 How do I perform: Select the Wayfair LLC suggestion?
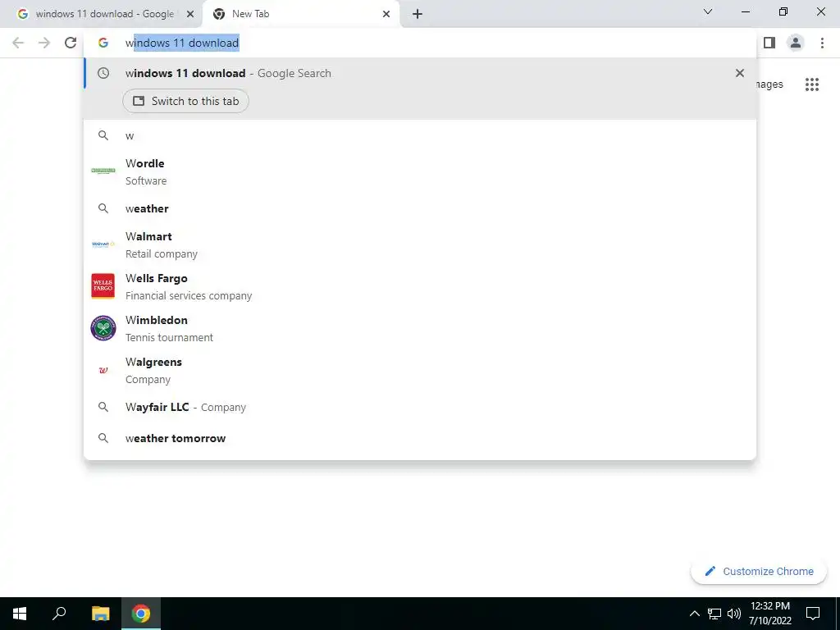point(420,407)
